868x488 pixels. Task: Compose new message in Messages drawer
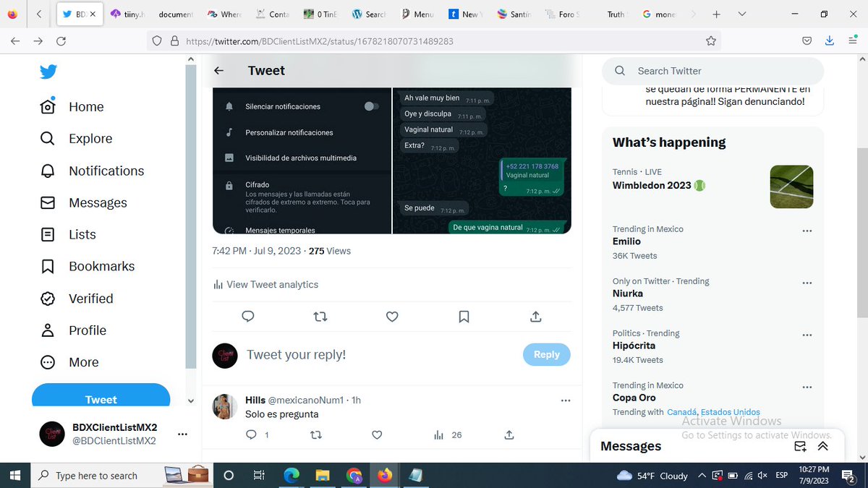click(x=801, y=447)
